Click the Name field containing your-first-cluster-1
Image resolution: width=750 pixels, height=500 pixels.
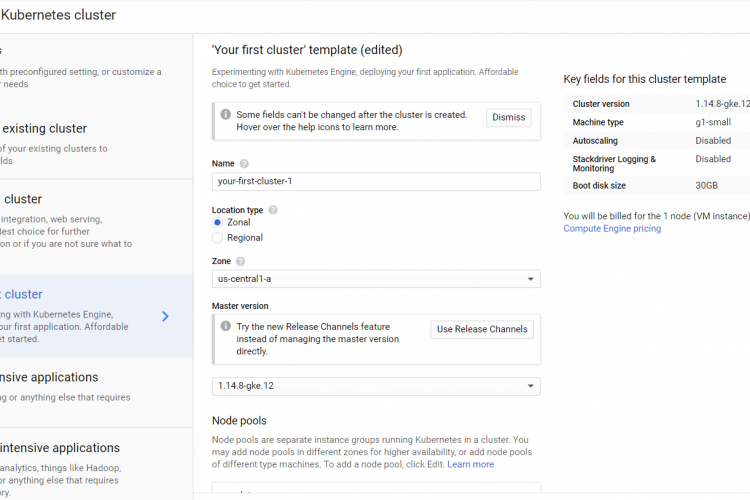pos(376,181)
